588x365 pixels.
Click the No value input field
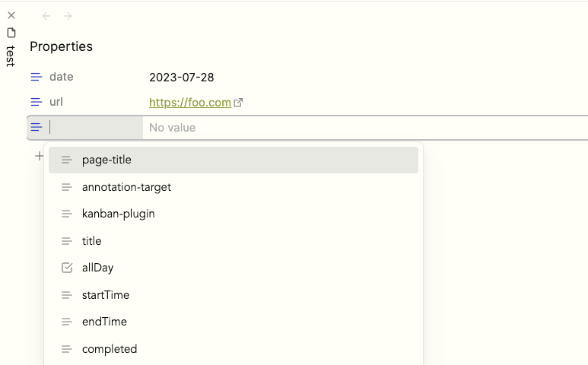click(365, 128)
